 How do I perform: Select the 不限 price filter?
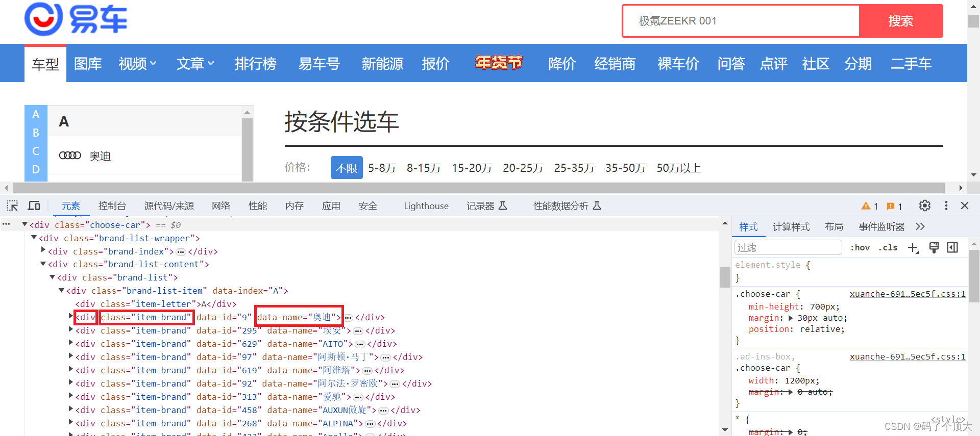click(x=347, y=168)
